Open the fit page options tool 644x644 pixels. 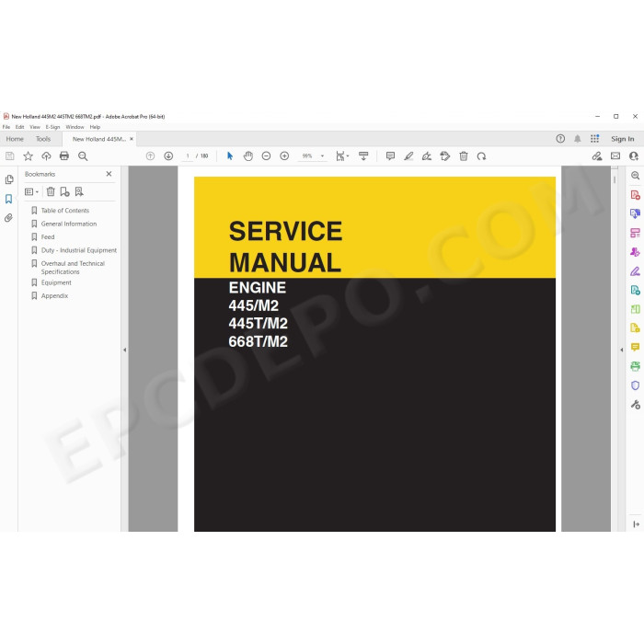pos(341,156)
